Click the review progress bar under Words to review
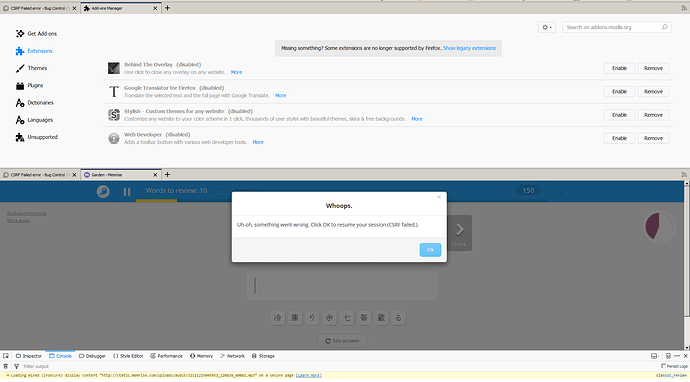 (x=157, y=201)
